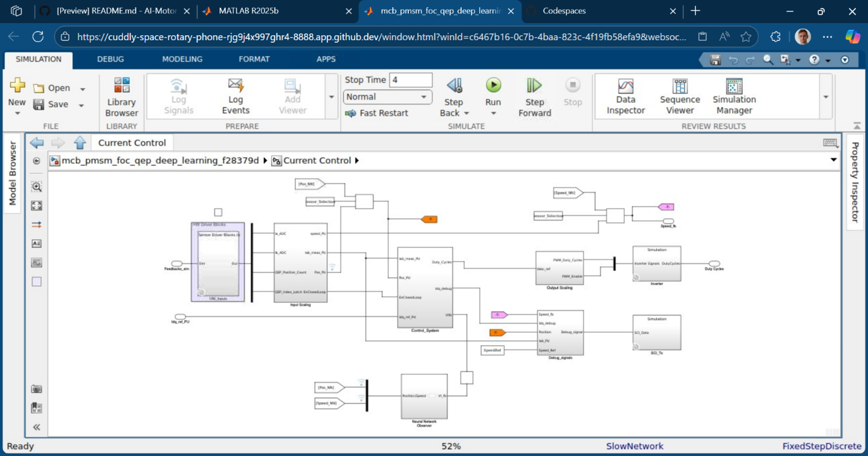Switch to the MODELING ribbon tab

coord(182,59)
